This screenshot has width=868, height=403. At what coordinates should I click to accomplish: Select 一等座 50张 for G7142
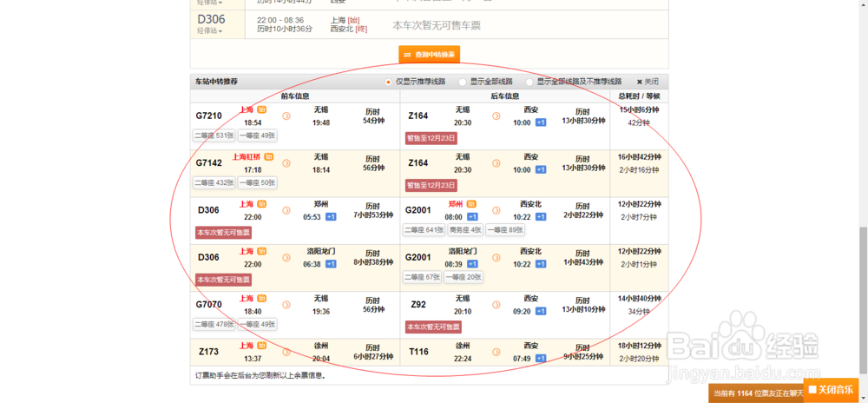(258, 182)
